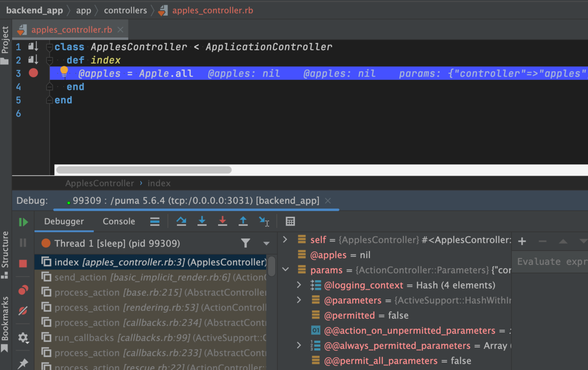The width and height of the screenshot is (588, 370).
Task: Select the @permitted = false variable
Action: coord(360,315)
